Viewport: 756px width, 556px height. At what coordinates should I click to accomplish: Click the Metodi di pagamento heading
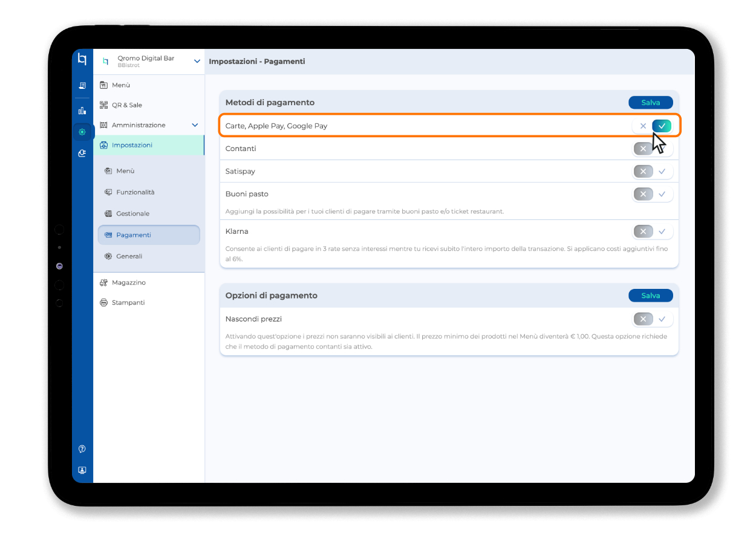[x=270, y=103]
